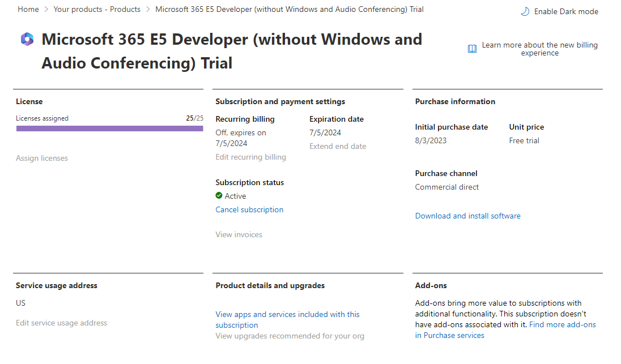Click Subscription and payment settings heading
621x364 pixels.
point(280,102)
